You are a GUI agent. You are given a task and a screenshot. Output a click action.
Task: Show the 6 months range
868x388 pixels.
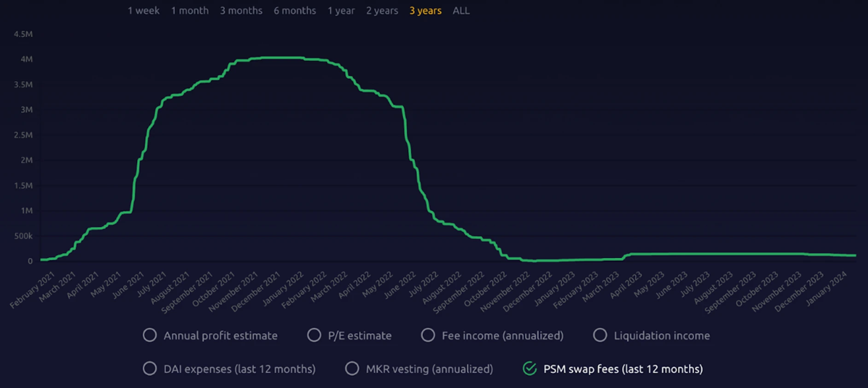[x=295, y=11]
